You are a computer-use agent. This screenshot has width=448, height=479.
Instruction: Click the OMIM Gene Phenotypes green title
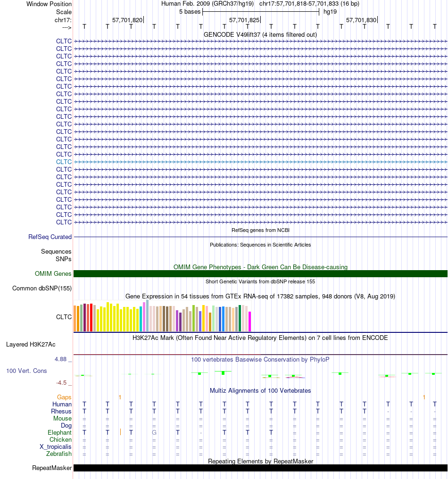coord(260,267)
